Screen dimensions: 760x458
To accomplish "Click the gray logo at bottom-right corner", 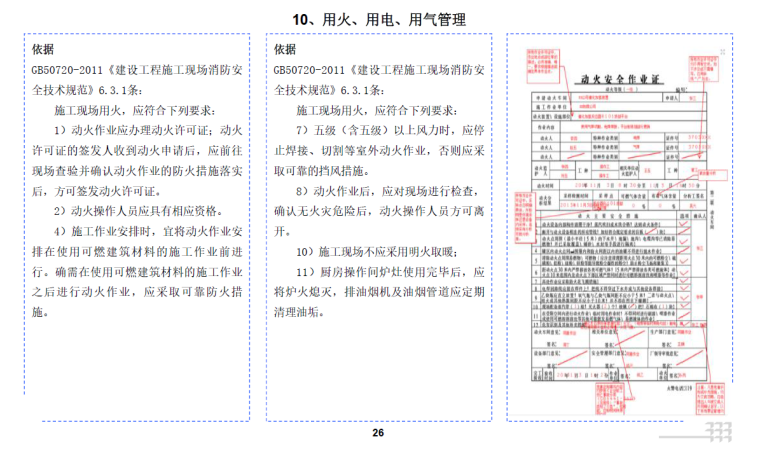I will (x=716, y=430).
